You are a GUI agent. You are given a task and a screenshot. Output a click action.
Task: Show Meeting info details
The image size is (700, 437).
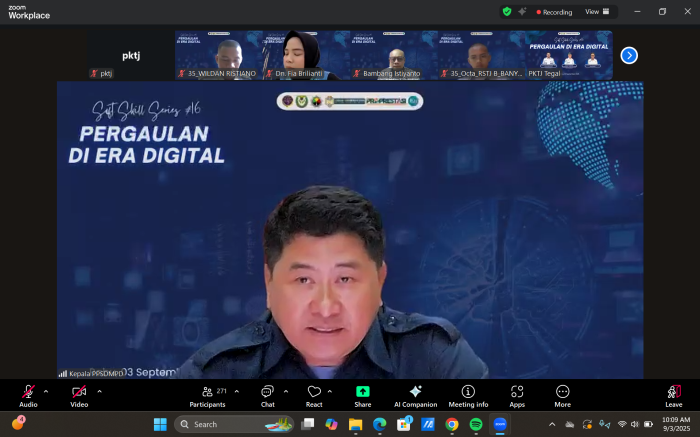pos(468,394)
